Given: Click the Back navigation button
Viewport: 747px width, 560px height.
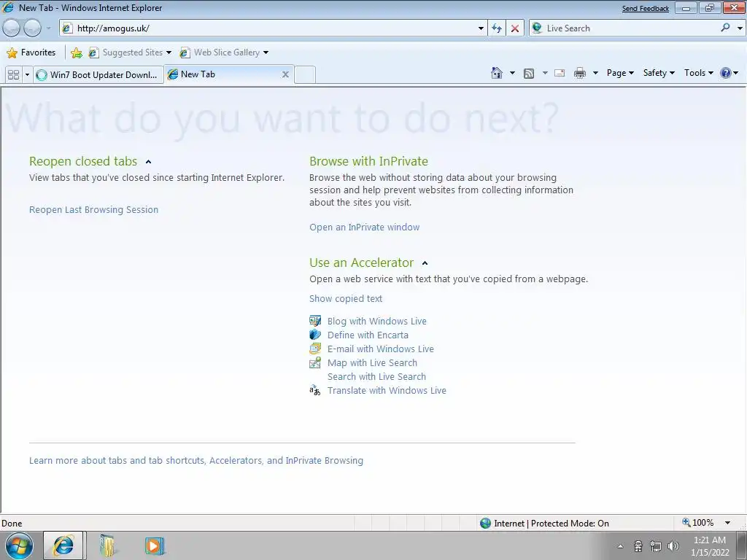Looking at the screenshot, I should tap(11, 28).
